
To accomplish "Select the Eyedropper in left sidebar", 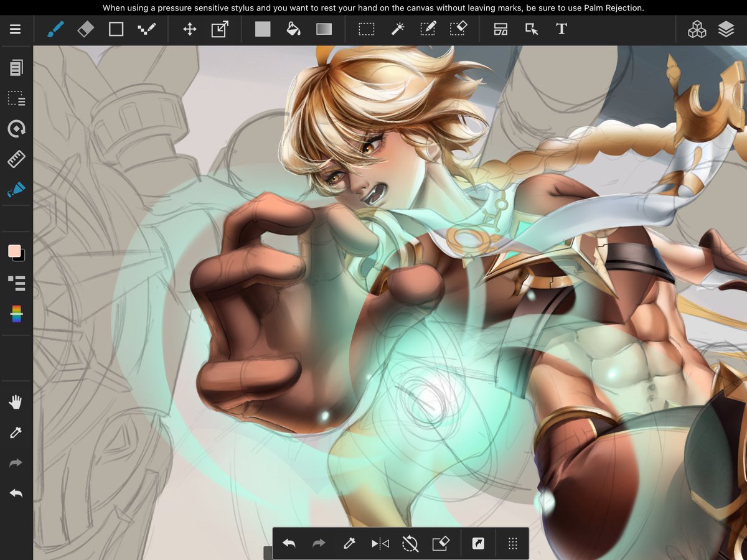I will click(16, 432).
